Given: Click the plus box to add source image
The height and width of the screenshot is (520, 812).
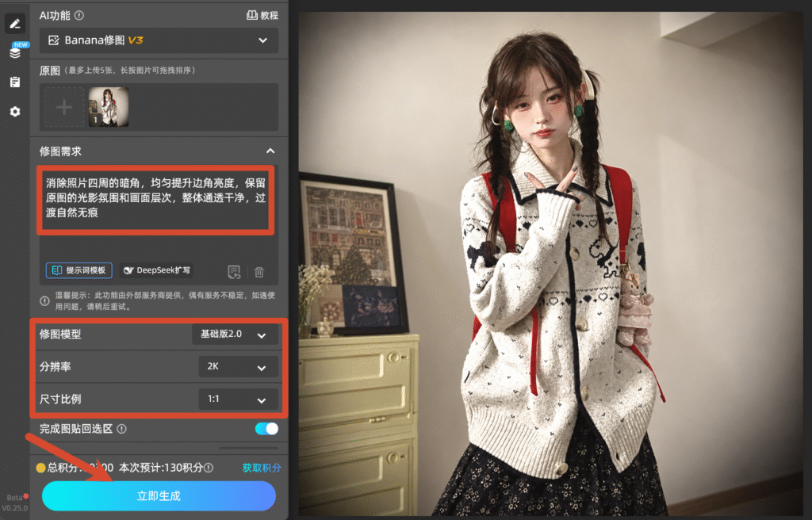Looking at the screenshot, I should (x=64, y=107).
